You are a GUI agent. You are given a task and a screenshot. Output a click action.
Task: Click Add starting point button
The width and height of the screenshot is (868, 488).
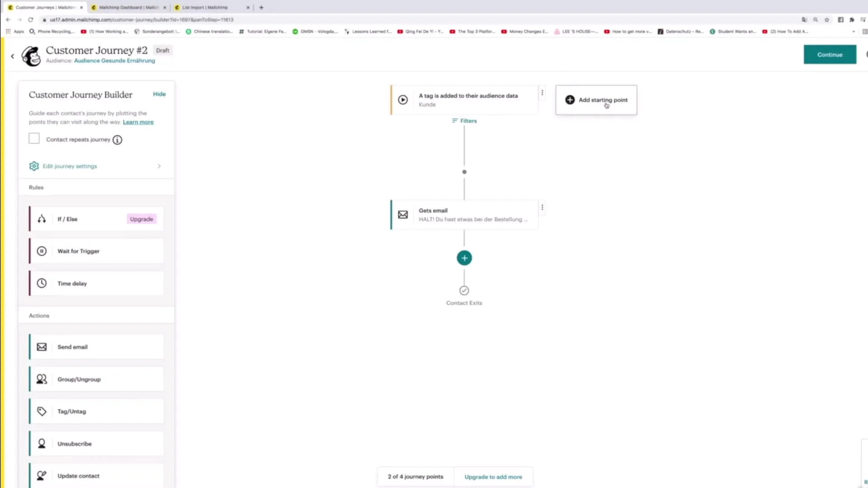(596, 100)
